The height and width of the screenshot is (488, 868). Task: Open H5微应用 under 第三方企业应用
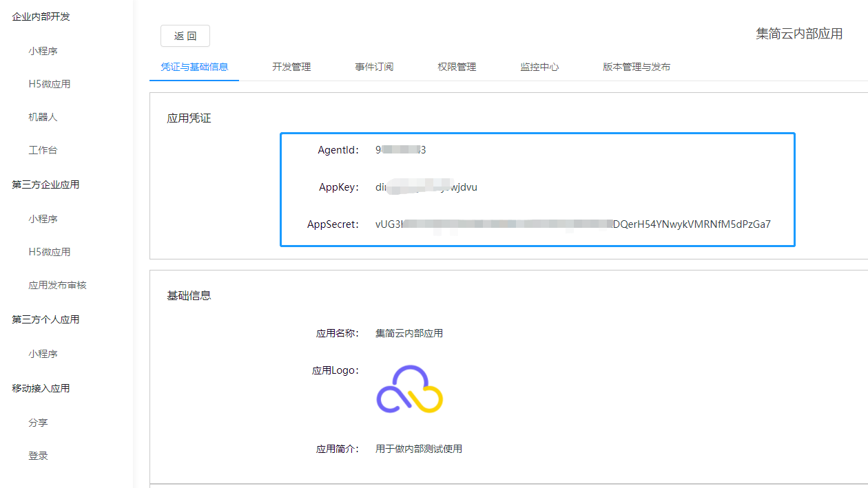pyautogui.click(x=50, y=252)
